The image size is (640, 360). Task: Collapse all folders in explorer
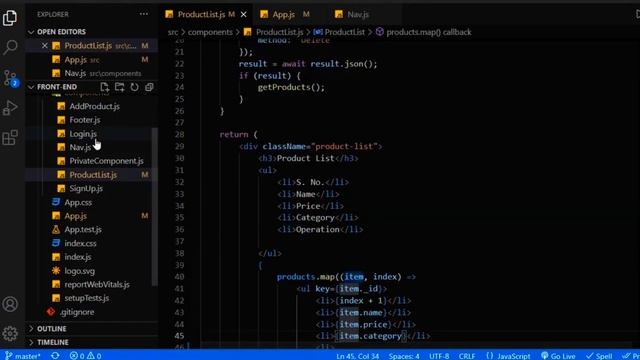click(149, 87)
